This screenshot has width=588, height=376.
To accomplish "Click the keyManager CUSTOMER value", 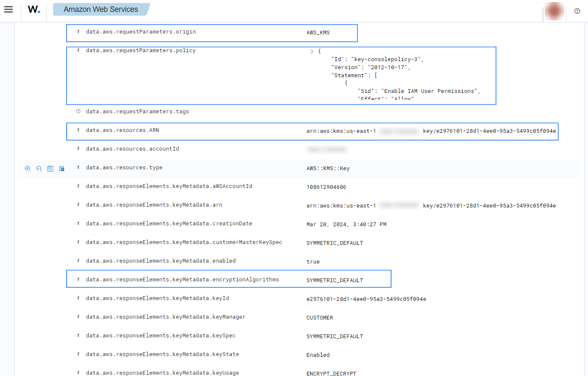I will click(320, 318).
